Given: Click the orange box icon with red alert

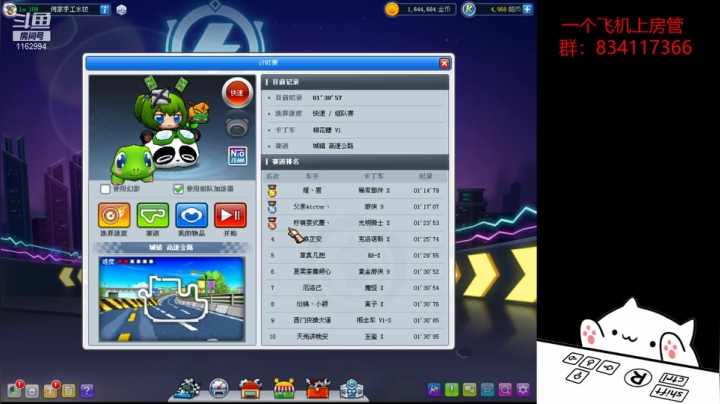Looking at the screenshot, I should pyautogui.click(x=51, y=390).
